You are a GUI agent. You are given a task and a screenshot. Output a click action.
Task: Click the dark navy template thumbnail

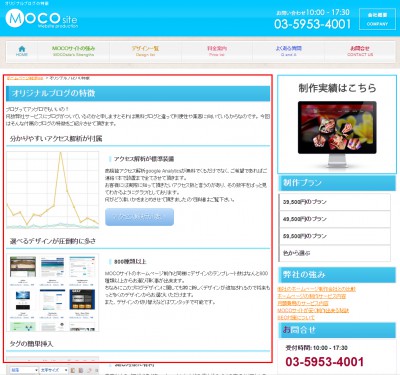coord(82,299)
